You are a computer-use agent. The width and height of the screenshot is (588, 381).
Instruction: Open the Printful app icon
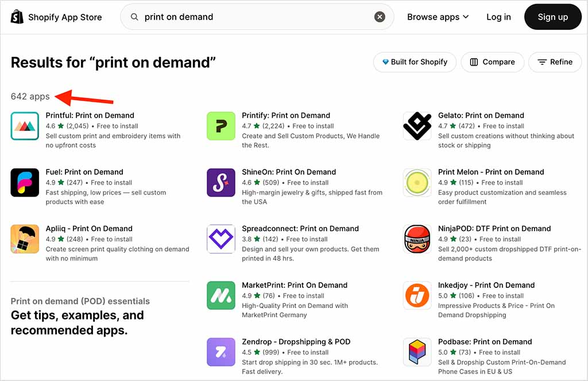pos(25,126)
